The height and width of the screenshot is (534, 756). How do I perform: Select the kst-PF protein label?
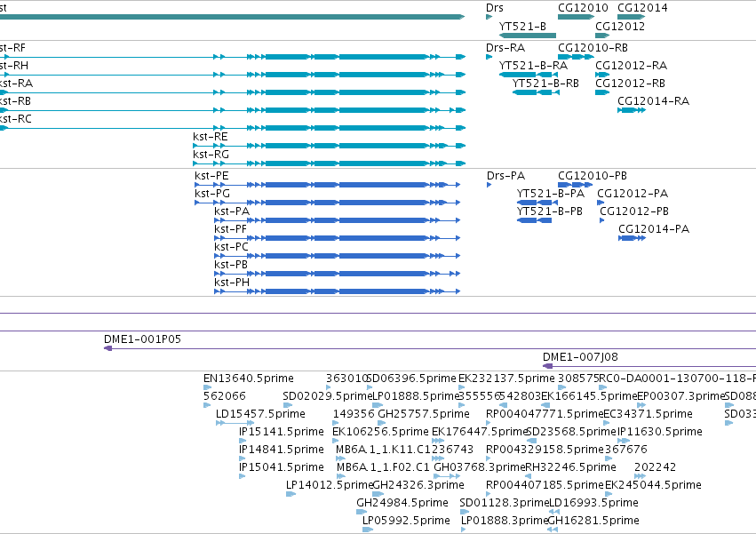pyautogui.click(x=230, y=229)
